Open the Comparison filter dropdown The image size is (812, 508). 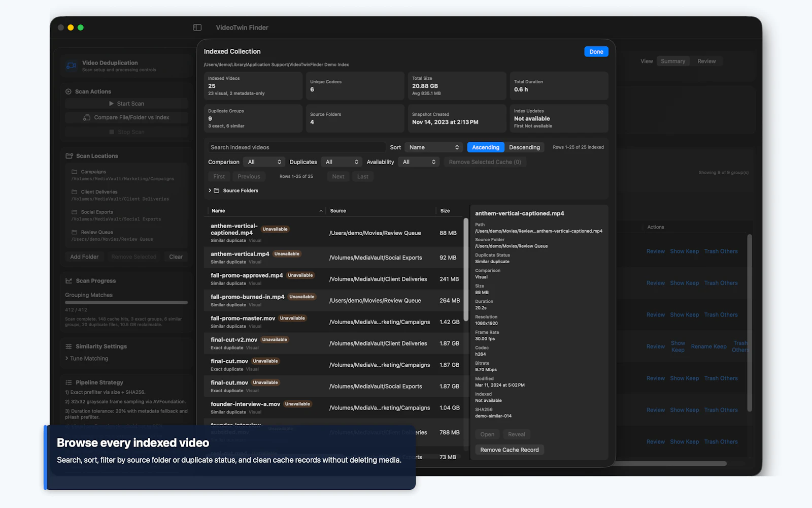(263, 162)
